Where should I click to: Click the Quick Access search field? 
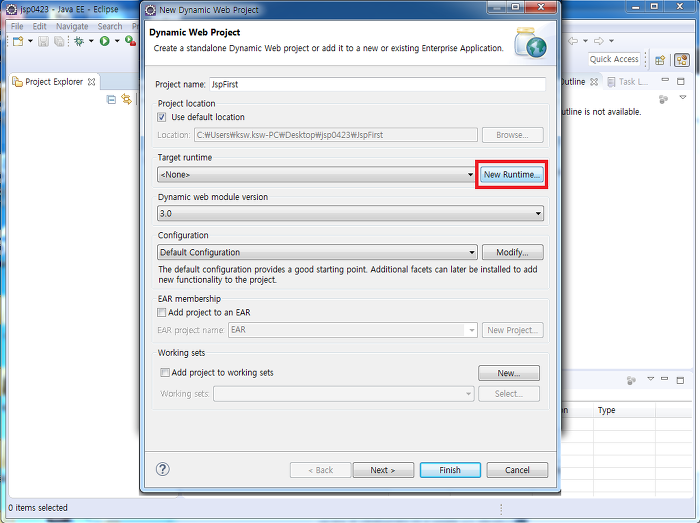(x=614, y=59)
